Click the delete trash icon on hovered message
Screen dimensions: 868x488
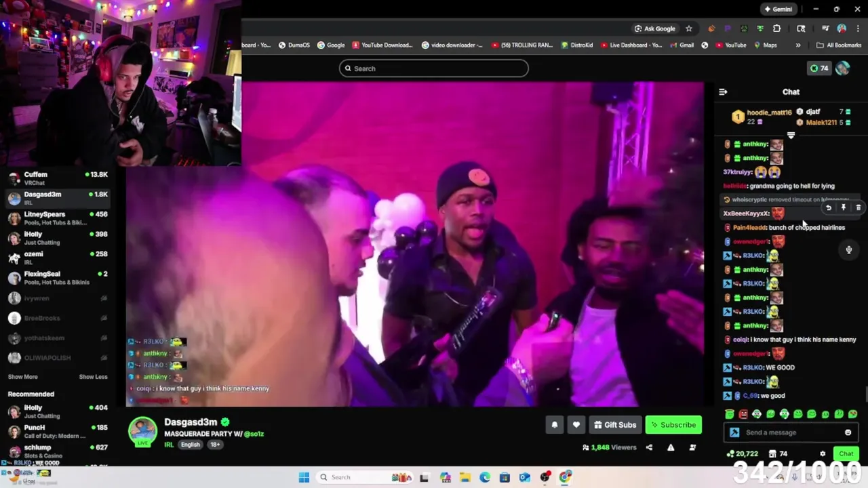858,208
